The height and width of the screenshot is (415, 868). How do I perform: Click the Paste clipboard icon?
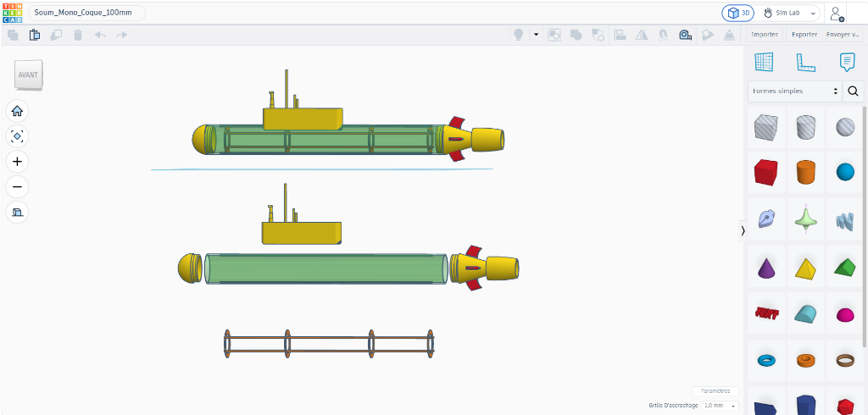click(x=34, y=35)
